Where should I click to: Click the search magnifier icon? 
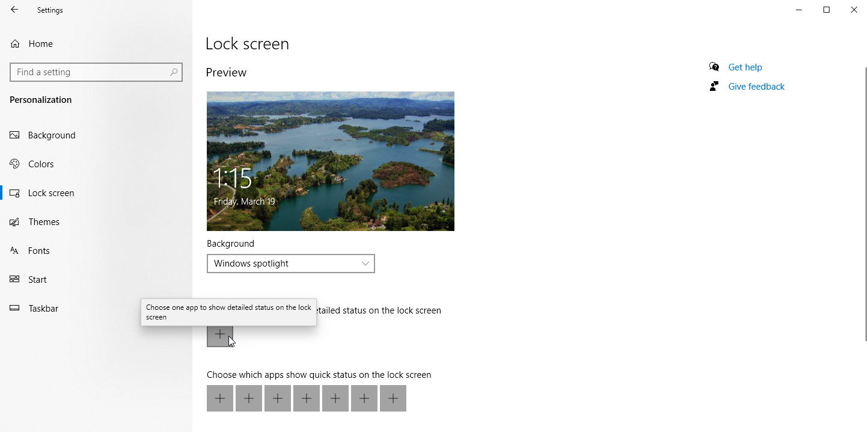(x=174, y=72)
